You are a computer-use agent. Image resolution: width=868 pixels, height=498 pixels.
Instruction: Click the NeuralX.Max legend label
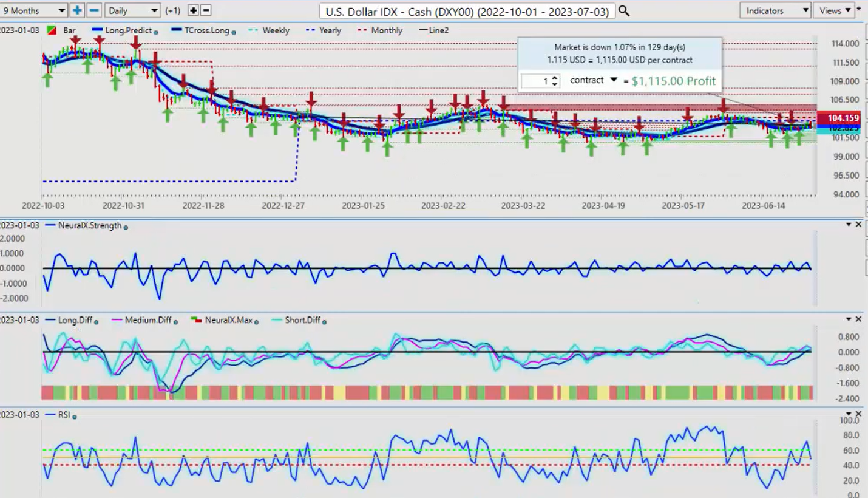(228, 320)
